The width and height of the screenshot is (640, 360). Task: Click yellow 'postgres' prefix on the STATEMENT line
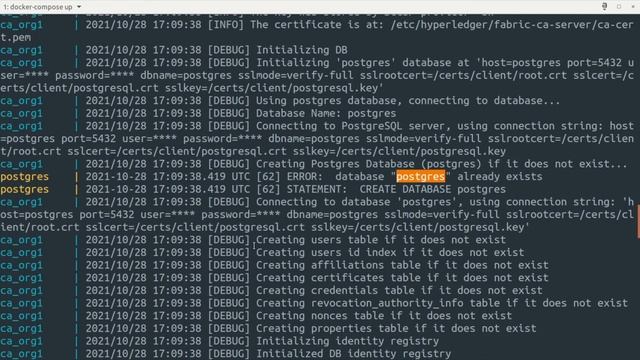pos(24,190)
